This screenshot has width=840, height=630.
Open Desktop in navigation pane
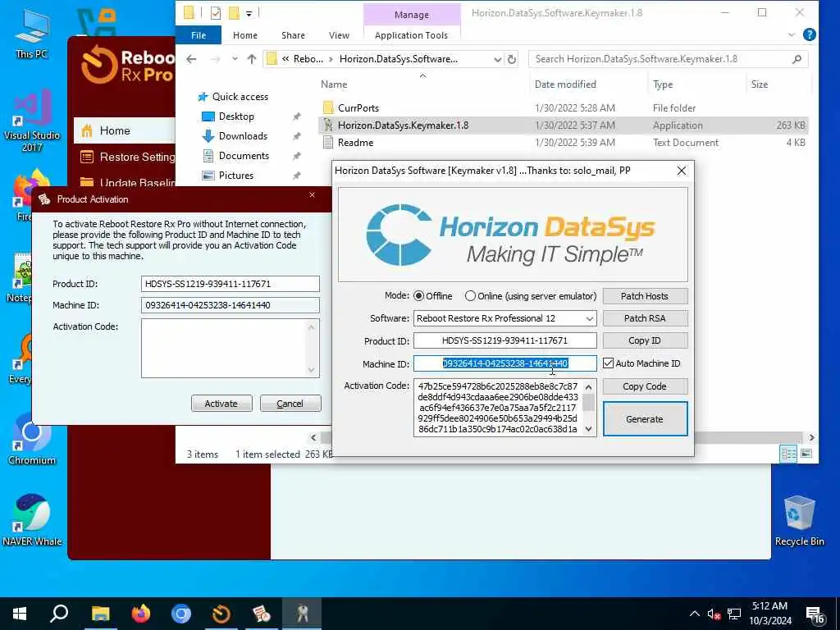(x=236, y=116)
